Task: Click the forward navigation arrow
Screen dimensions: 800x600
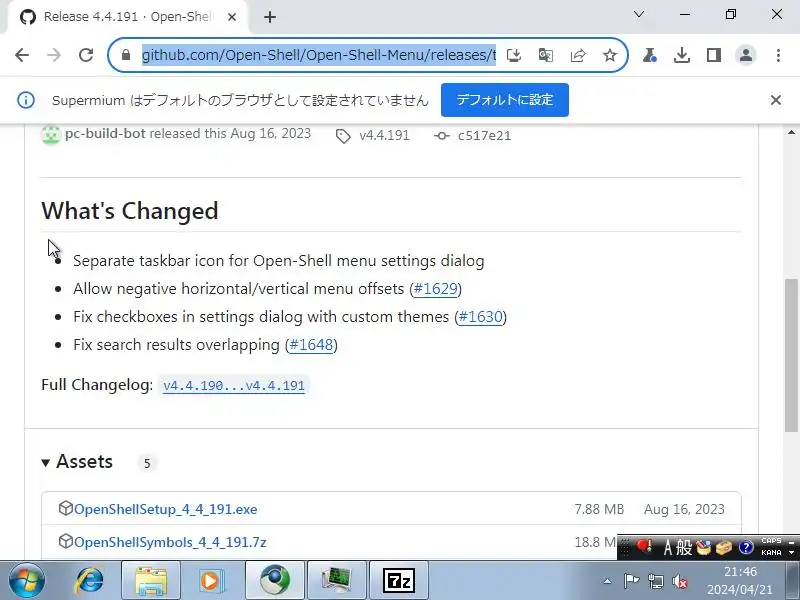Action: [x=54, y=55]
